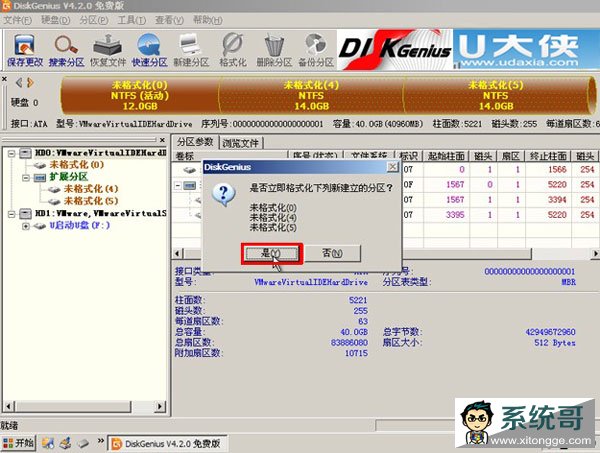This screenshot has height=453, width=600.
Task: Select 未格式化(4) in the disk tree
Action: (91, 189)
